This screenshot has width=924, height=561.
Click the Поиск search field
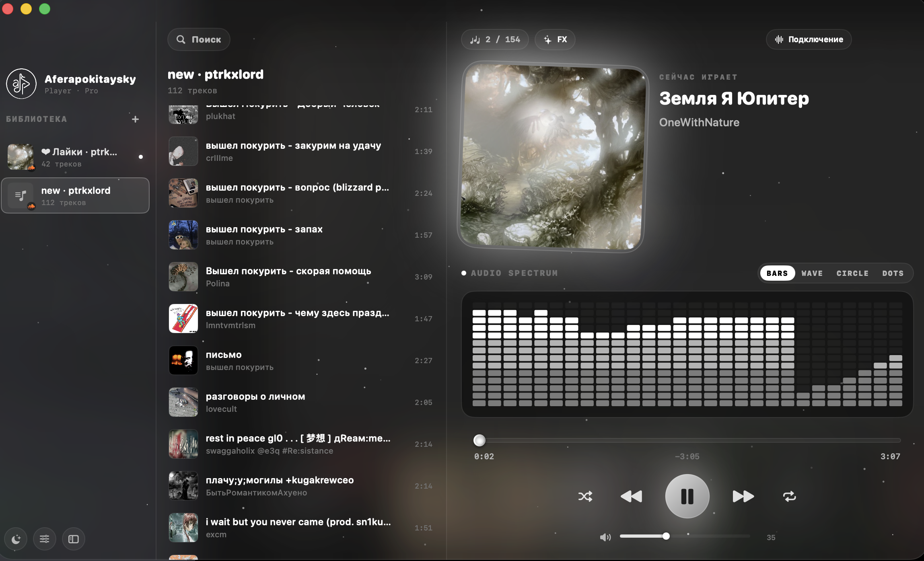[x=199, y=39]
